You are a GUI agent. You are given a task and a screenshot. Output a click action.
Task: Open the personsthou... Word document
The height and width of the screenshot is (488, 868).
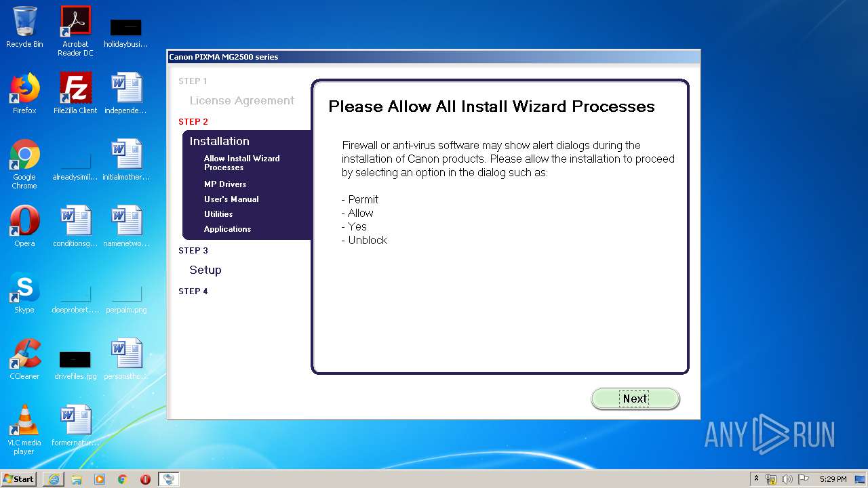(x=125, y=359)
